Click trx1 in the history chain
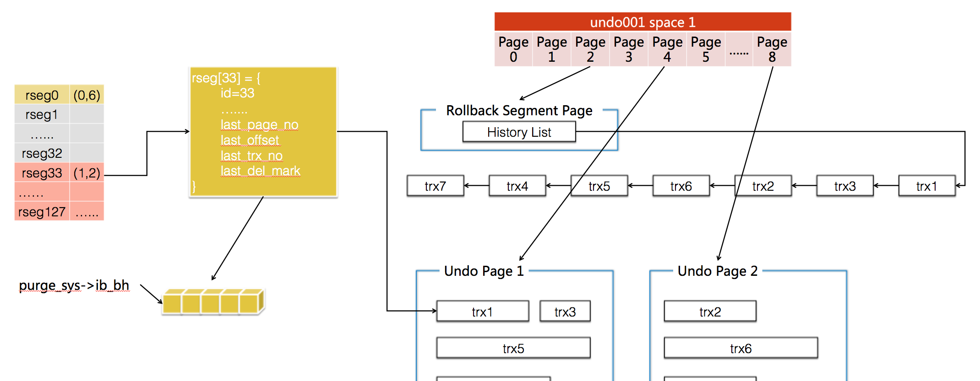The width and height of the screenshot is (980, 381). coord(927,186)
